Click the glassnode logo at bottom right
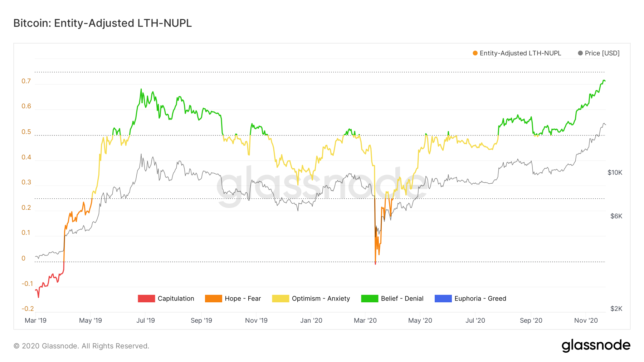Viewport: 644px width, 362px height. [596, 346]
